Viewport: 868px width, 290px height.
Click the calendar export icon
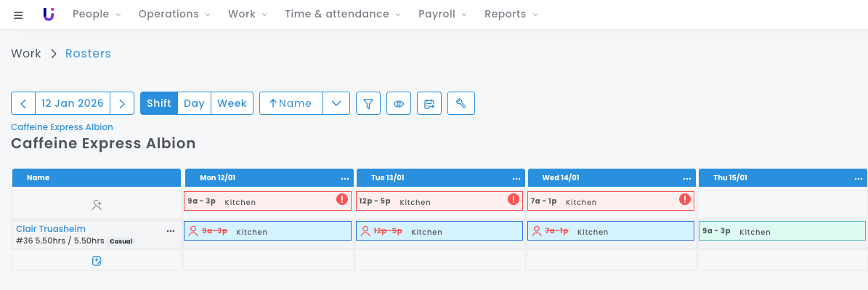[x=429, y=103]
